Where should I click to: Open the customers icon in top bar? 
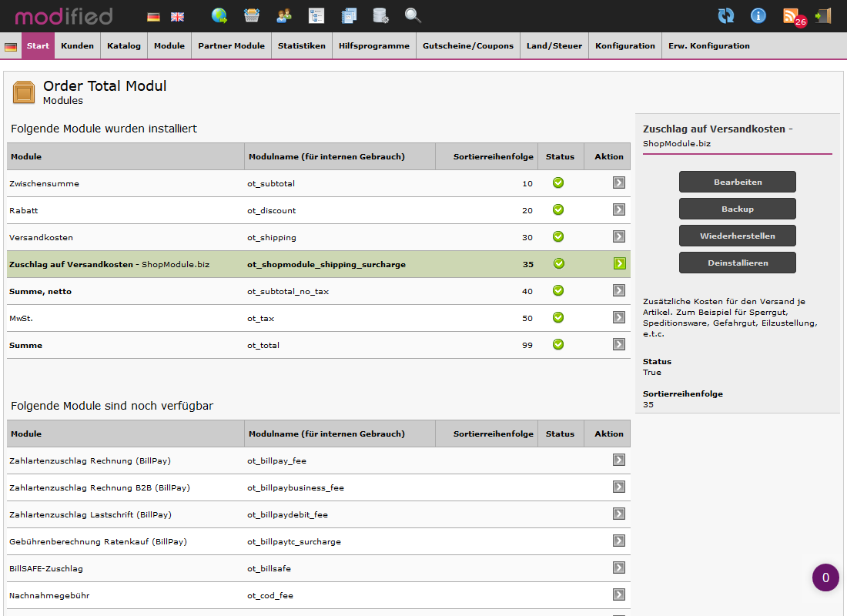click(x=284, y=15)
